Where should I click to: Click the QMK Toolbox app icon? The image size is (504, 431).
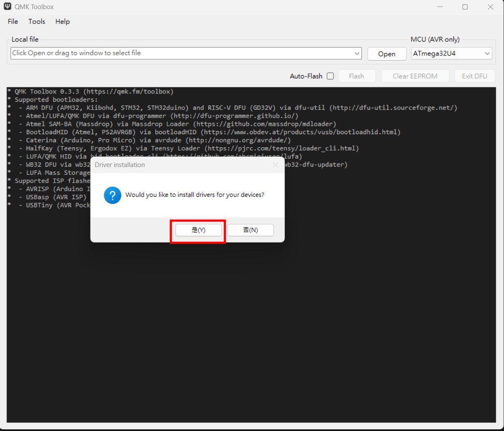coord(7,6)
